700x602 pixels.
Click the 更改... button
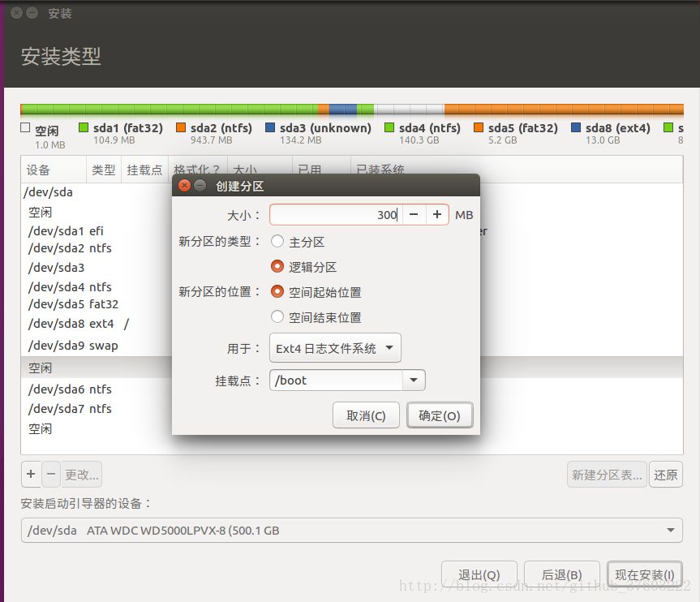(82, 475)
